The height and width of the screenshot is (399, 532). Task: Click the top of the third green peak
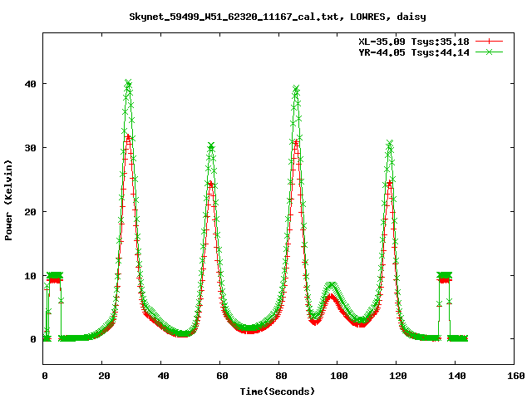[x=296, y=88]
